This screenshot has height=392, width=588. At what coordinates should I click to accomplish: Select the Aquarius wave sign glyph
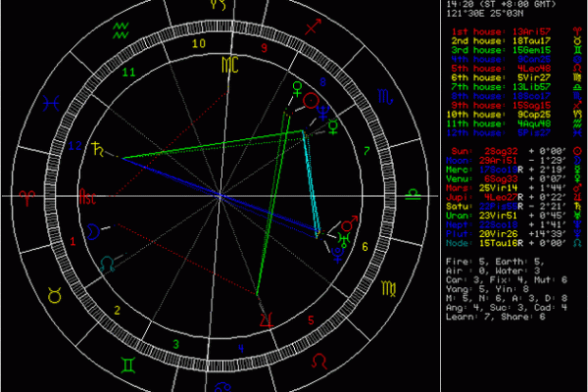click(119, 26)
